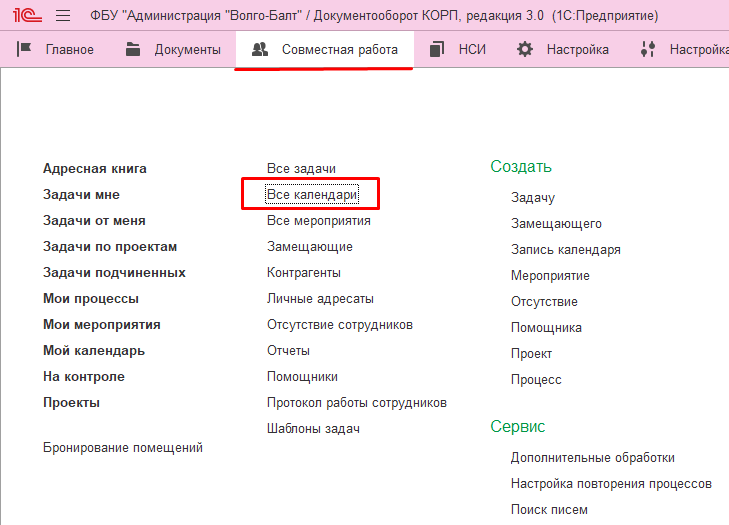The image size is (729, 525).
Task: Open Мой календарь
Action: point(94,351)
